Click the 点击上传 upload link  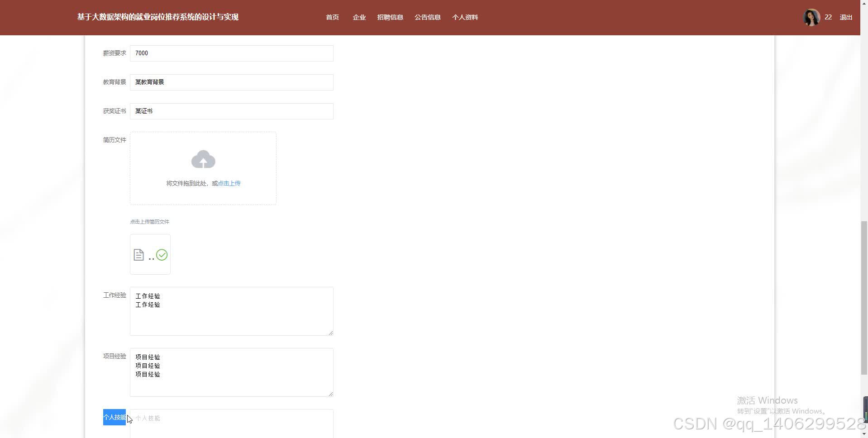tap(229, 183)
